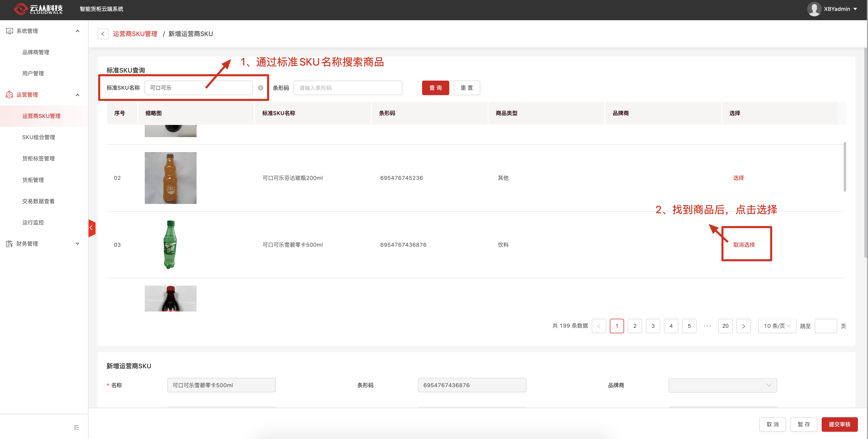868x439 pixels.
Task: Click product name 可口可乐雪碧零卡500ml in table
Action: pyautogui.click(x=292, y=245)
